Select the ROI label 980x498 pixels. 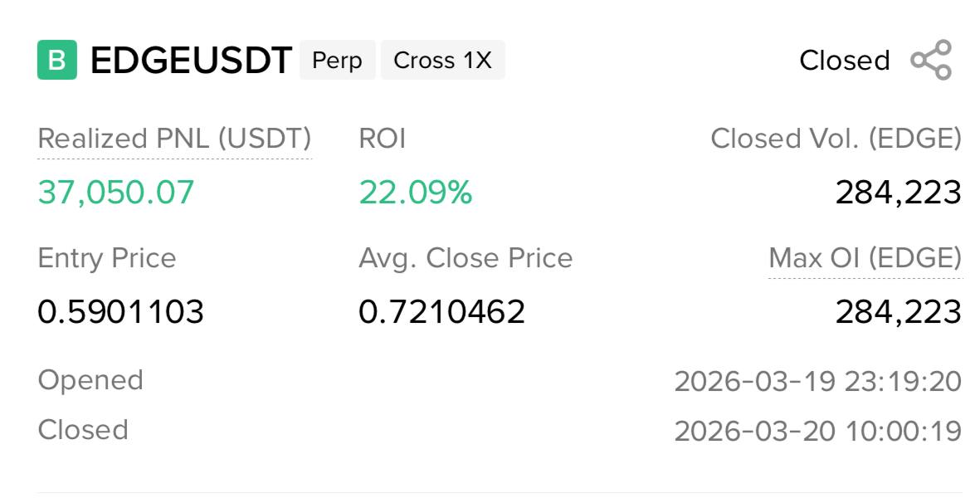(382, 139)
